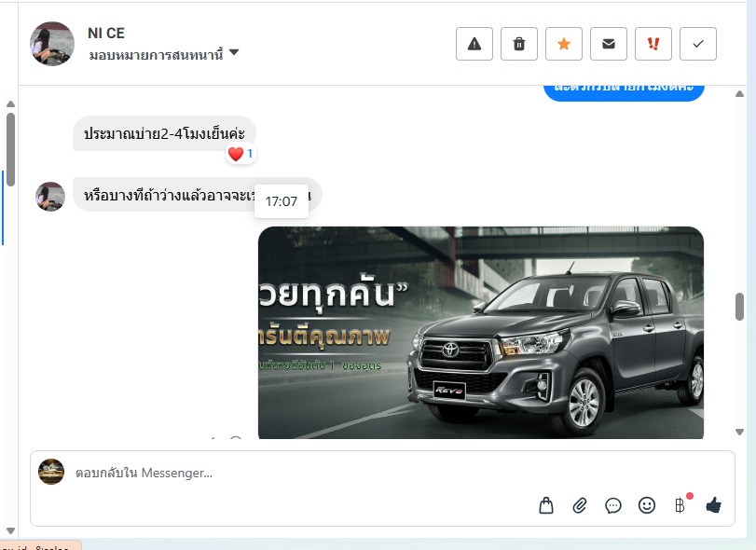Open the Toyota Revo truck image
This screenshot has width=756, height=550.
pyautogui.click(x=481, y=333)
